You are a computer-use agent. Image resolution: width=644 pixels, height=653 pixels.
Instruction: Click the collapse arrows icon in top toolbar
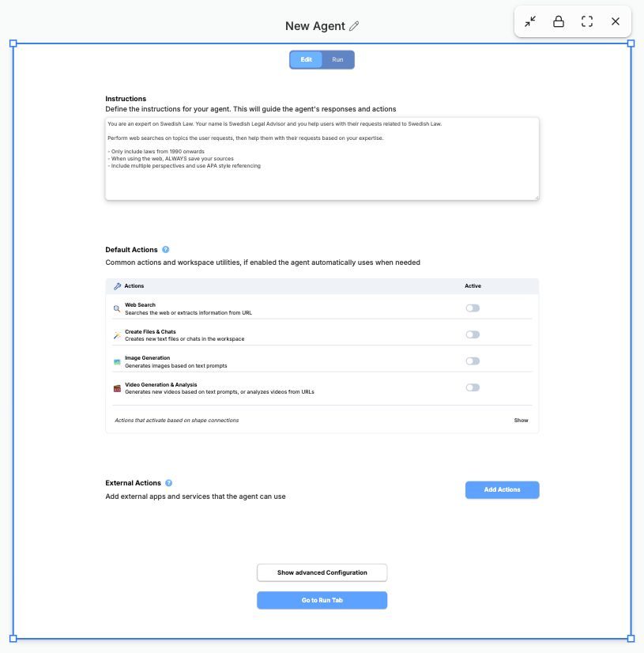[530, 21]
